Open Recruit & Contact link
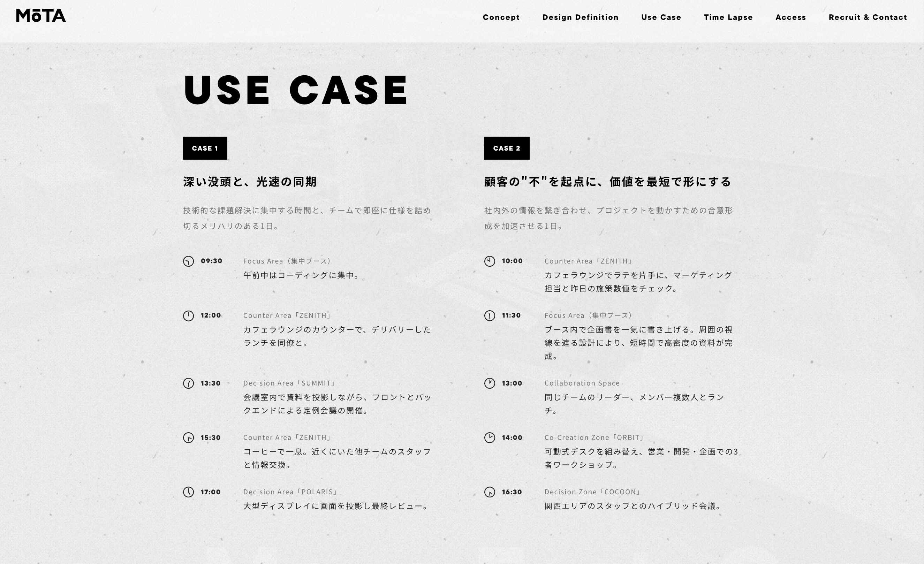924x564 pixels. pos(868,17)
